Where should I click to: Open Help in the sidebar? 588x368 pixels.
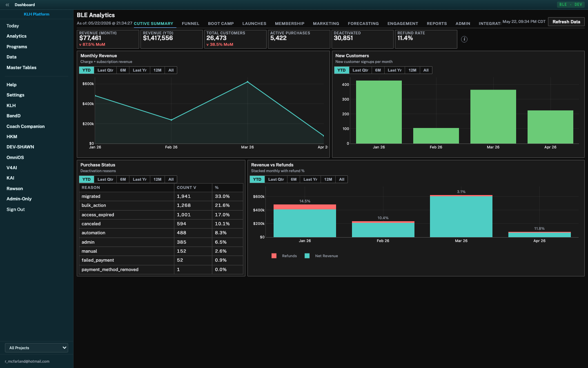pyautogui.click(x=11, y=85)
